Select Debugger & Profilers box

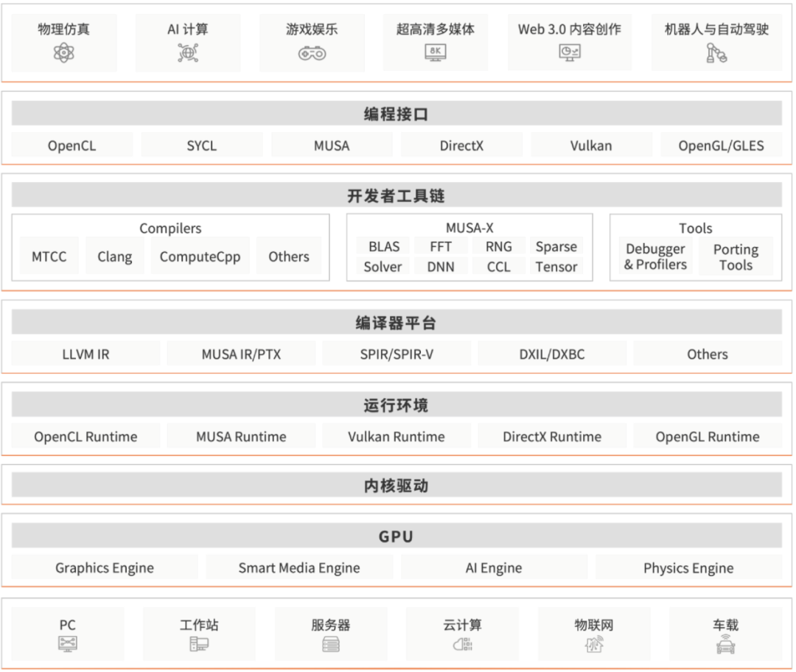pos(655,256)
